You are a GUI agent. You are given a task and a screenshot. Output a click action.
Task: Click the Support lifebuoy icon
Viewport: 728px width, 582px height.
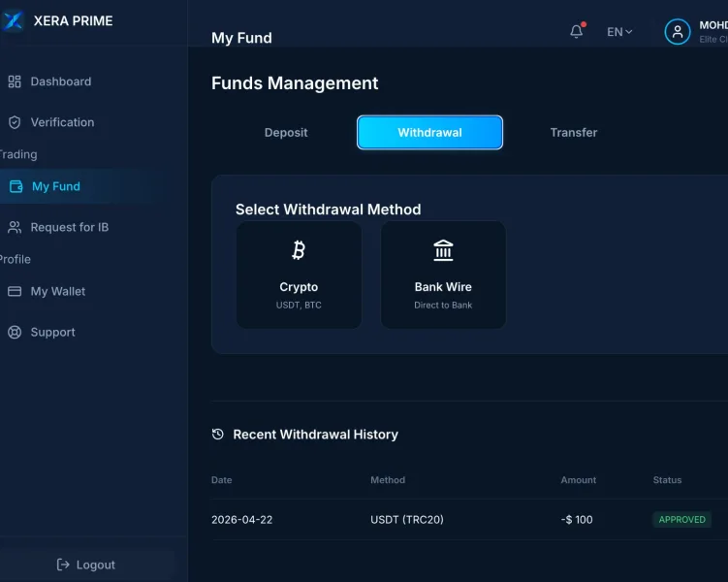15,332
